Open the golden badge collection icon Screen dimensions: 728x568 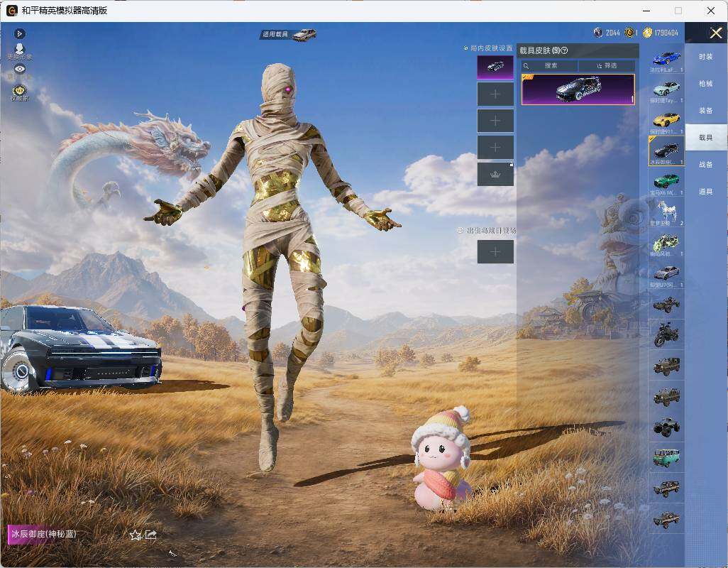pyautogui.click(x=19, y=92)
